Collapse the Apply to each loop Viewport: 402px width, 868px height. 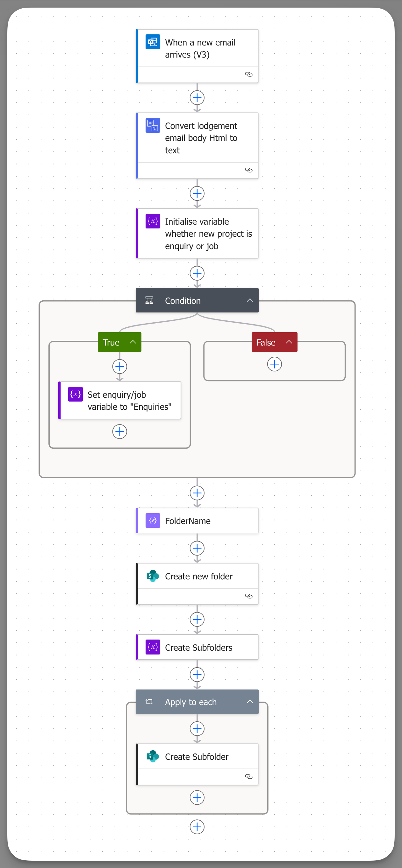tap(250, 702)
